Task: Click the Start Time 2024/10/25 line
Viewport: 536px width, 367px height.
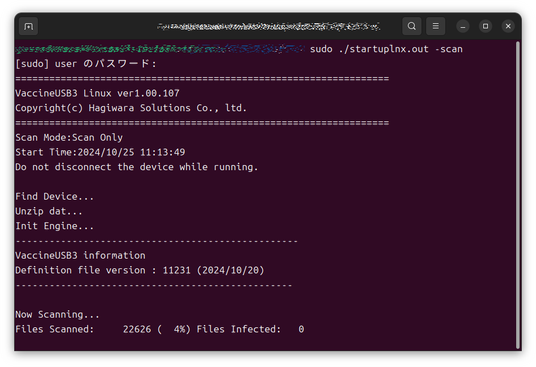Action: 100,152
